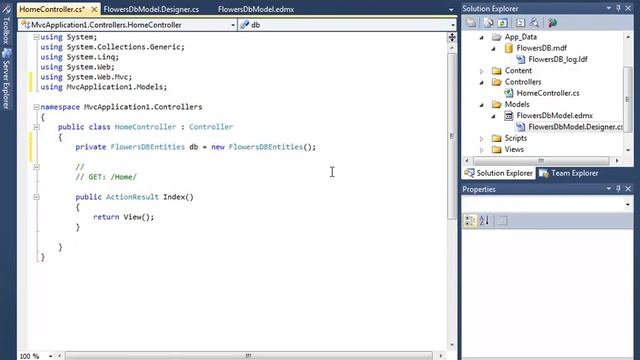
Task: Collapse the using directives region
Action: click(36, 37)
